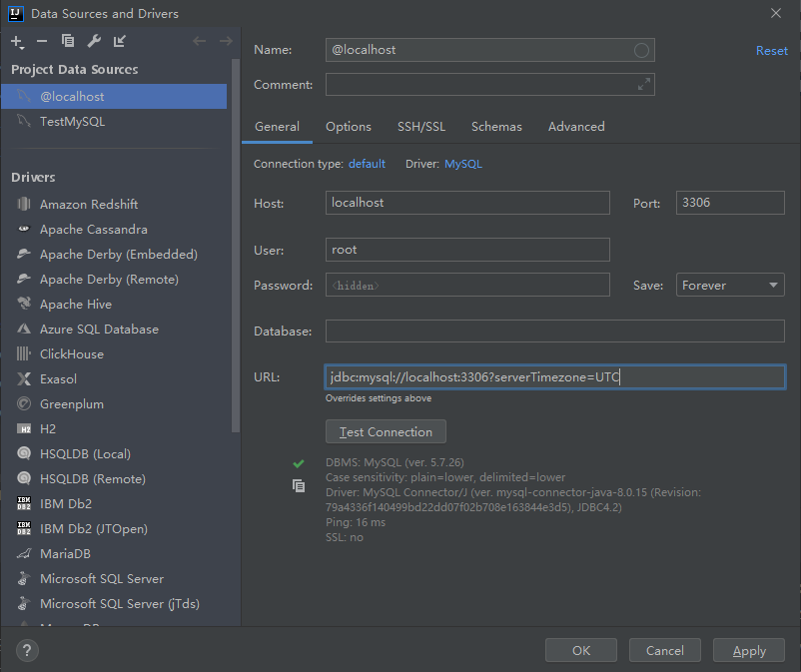Expand the Comment editor icon
Screen dimensions: 801x672
click(643, 84)
